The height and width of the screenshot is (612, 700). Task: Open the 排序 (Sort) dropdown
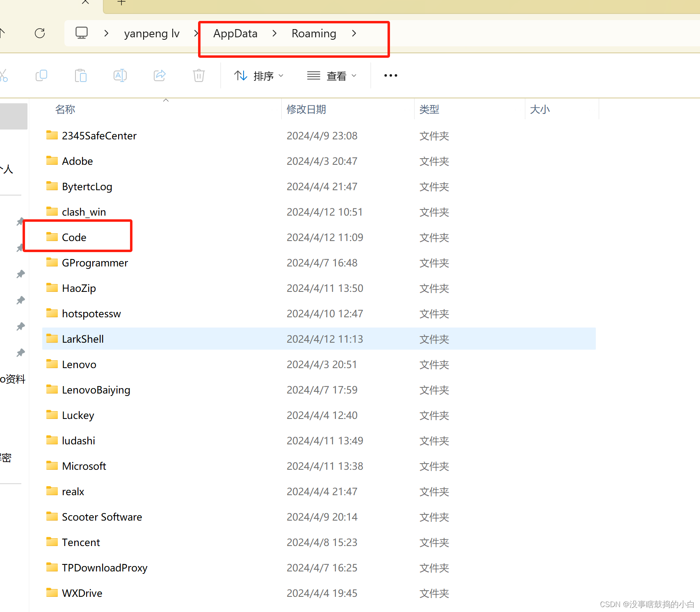[258, 75]
